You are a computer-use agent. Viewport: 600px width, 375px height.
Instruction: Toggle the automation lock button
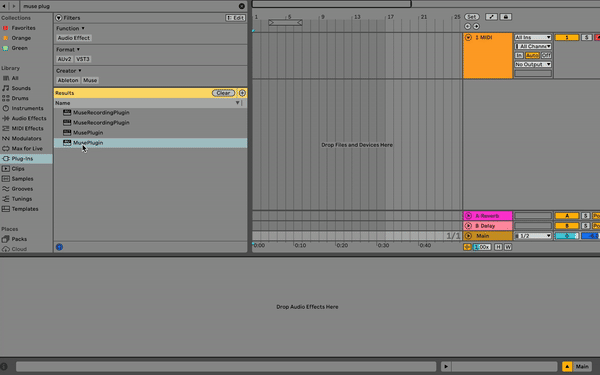pos(505,17)
